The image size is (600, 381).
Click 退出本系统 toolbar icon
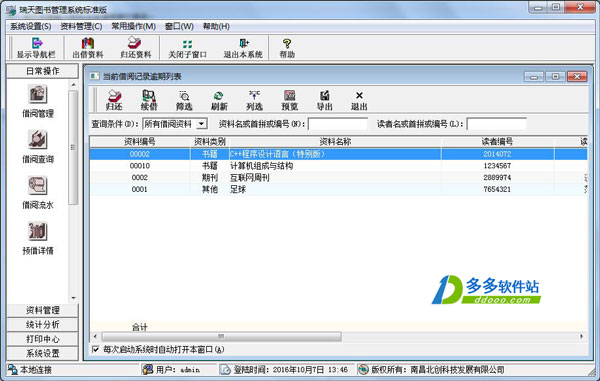coord(244,43)
